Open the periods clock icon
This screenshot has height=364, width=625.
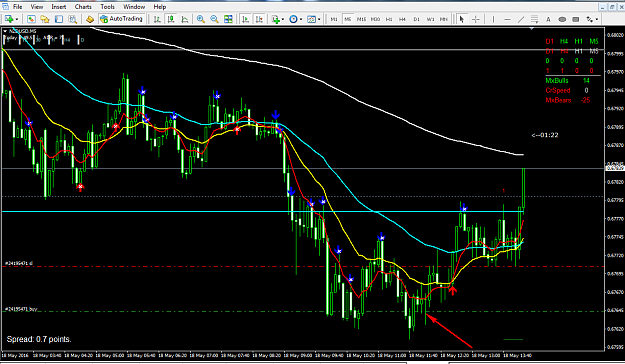pos(293,19)
